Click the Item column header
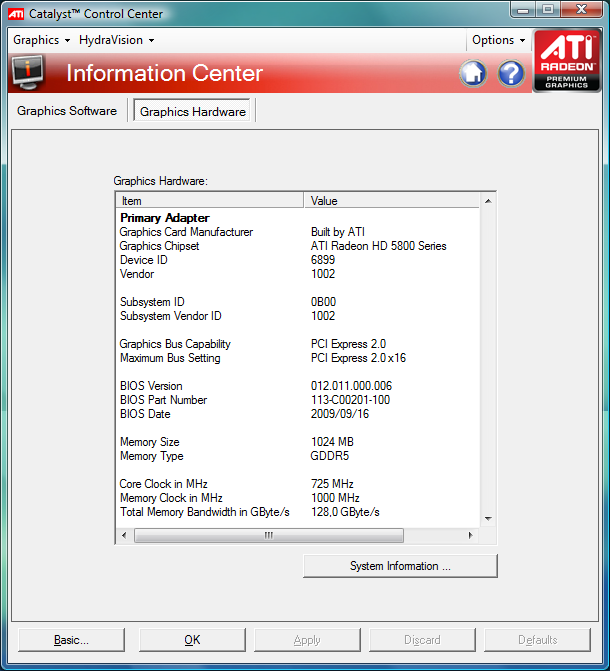610x671 pixels. tap(210, 201)
